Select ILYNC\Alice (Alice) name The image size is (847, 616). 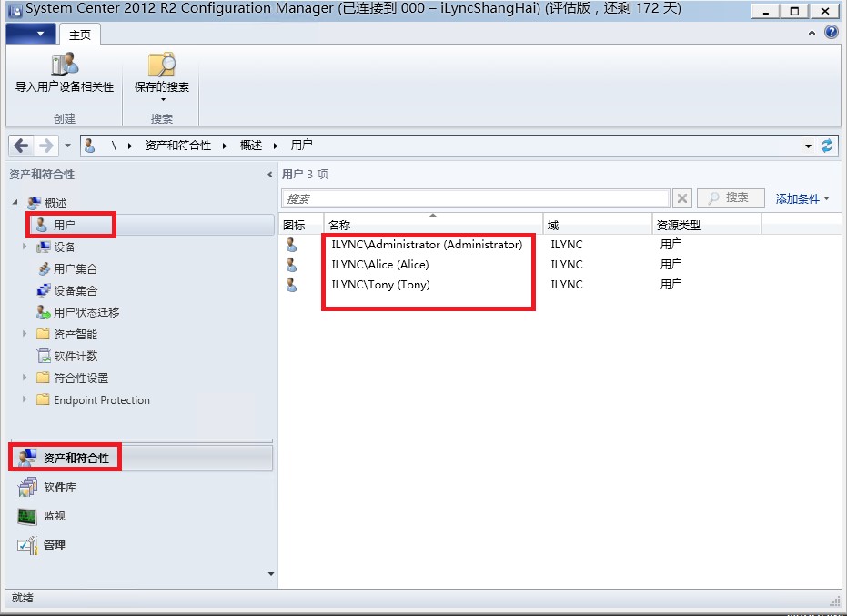point(380,265)
